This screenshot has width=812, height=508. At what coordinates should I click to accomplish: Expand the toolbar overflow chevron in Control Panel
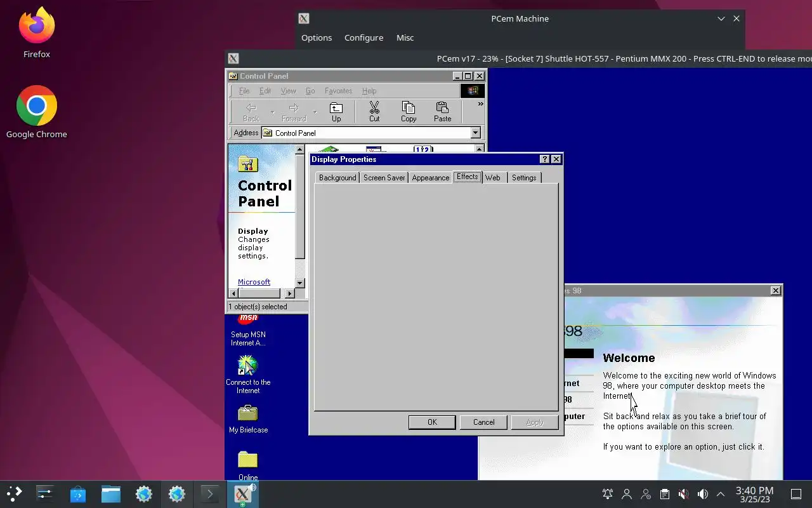point(480,104)
